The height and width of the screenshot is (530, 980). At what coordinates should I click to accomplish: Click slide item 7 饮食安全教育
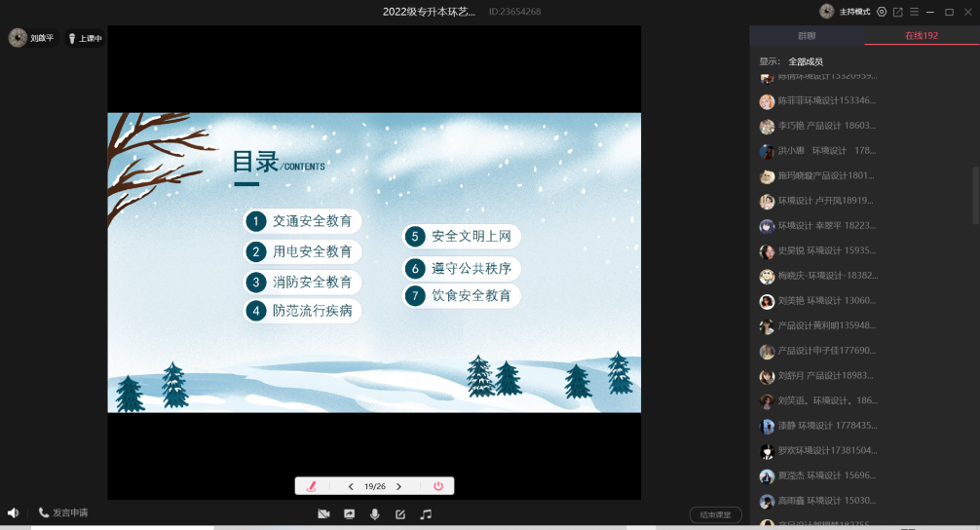pyautogui.click(x=461, y=295)
